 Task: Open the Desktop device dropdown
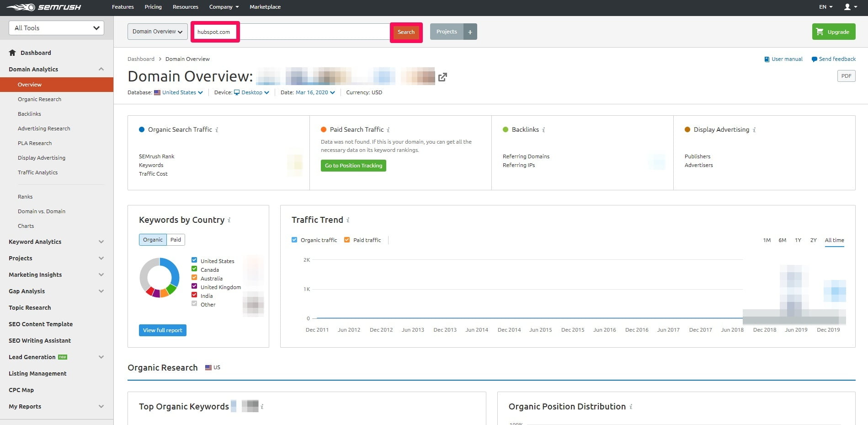(x=252, y=92)
